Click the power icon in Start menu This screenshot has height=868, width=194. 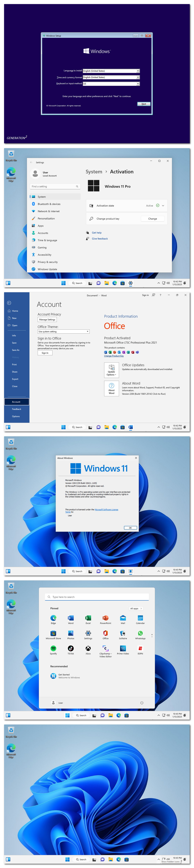[x=142, y=703]
